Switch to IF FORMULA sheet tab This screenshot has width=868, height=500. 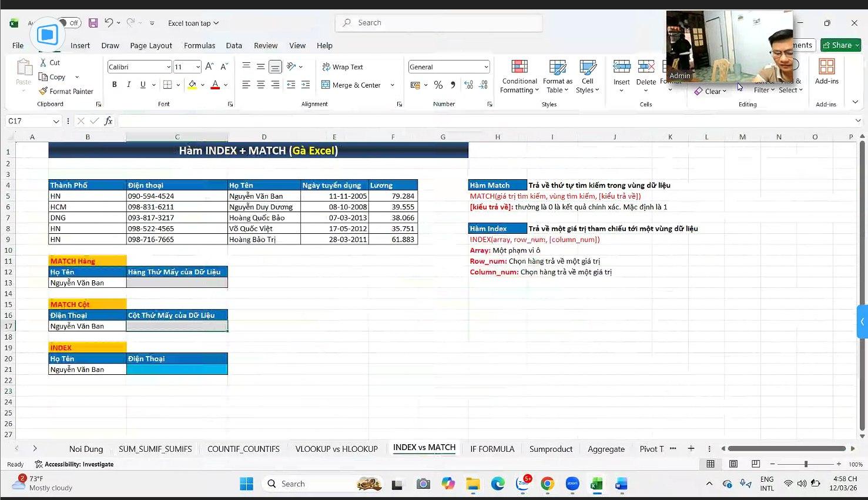pyautogui.click(x=492, y=449)
